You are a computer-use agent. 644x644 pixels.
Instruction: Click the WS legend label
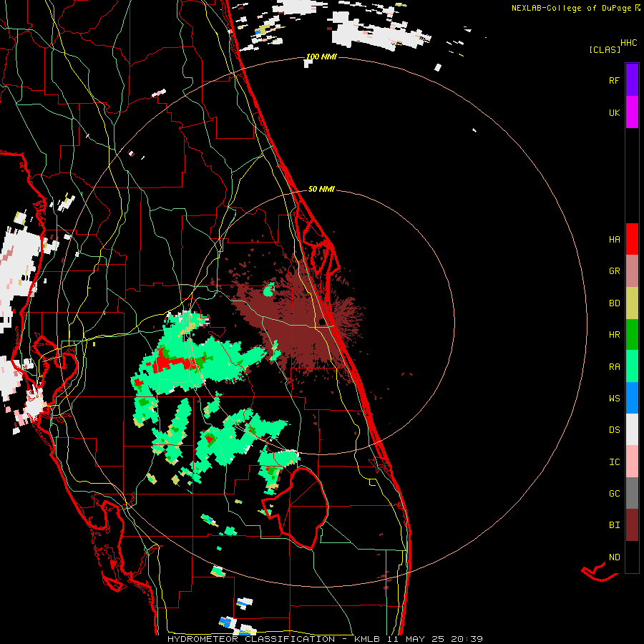click(614, 399)
